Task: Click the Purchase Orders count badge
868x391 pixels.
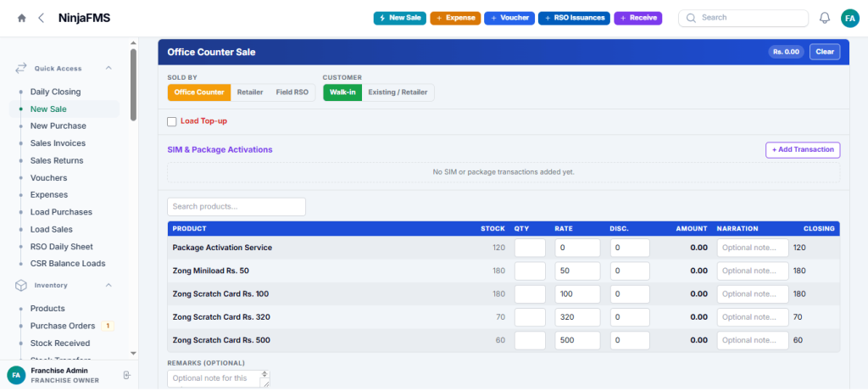Action: [x=108, y=326]
